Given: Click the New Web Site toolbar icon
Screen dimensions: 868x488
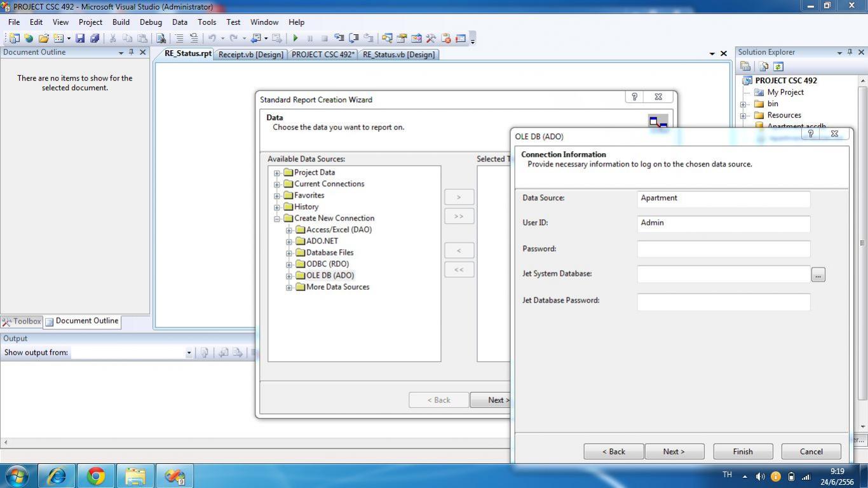Looking at the screenshot, I should click(29, 38).
